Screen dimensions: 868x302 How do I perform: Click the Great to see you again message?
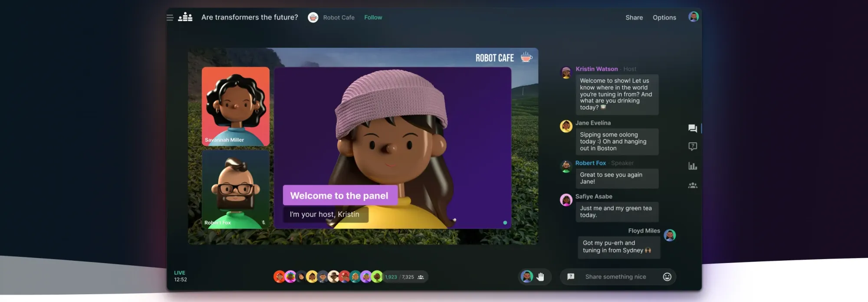(x=617, y=178)
